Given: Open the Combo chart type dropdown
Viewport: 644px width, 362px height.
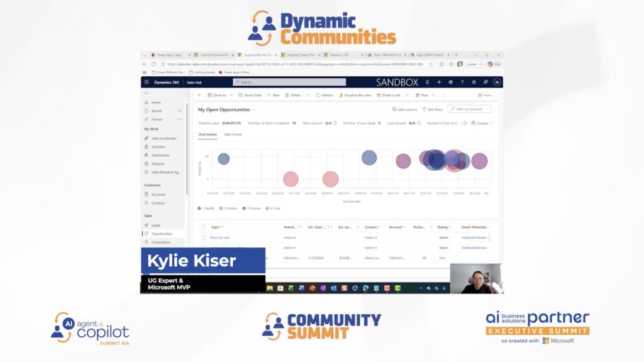Looking at the screenshot, I should tap(482, 123).
